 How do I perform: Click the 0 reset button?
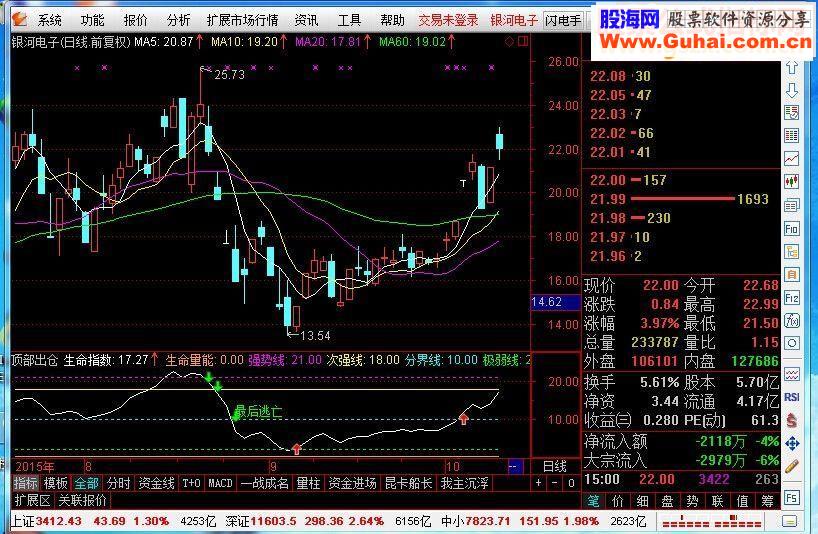571,483
